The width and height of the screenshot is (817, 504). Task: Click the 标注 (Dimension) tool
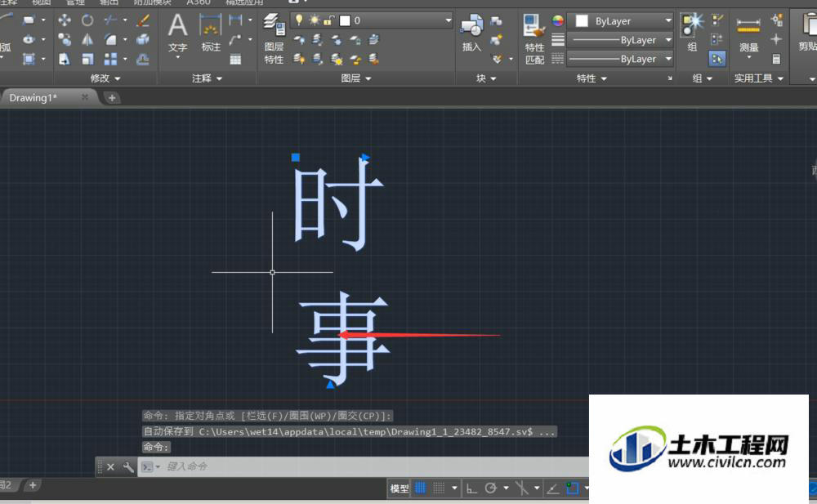tap(211, 33)
